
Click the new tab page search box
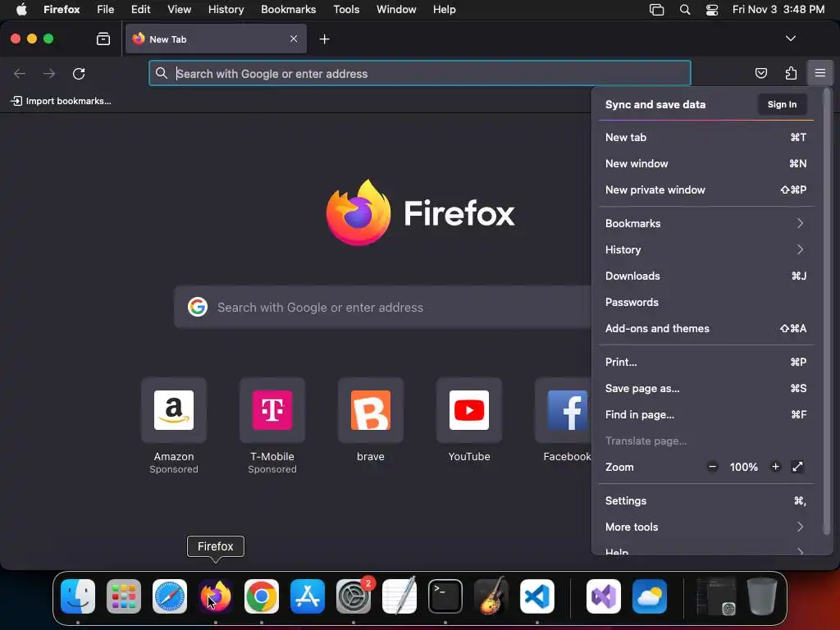pos(382,307)
